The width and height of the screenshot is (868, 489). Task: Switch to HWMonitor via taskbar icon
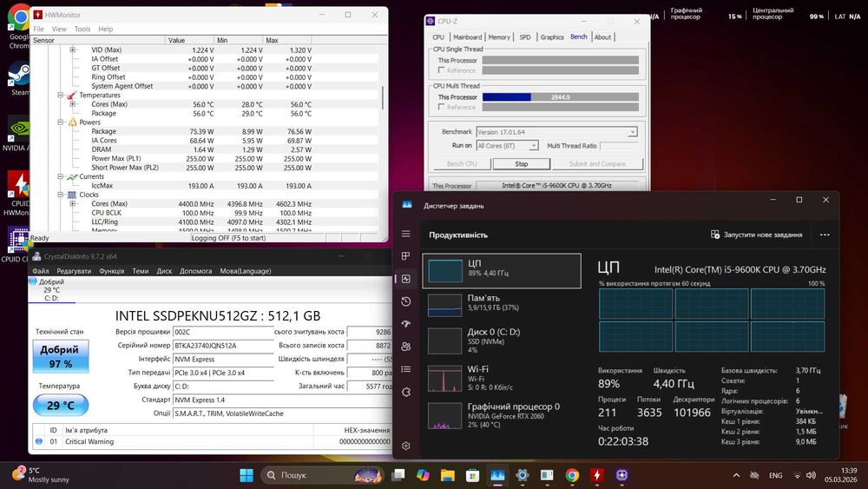[x=597, y=475]
